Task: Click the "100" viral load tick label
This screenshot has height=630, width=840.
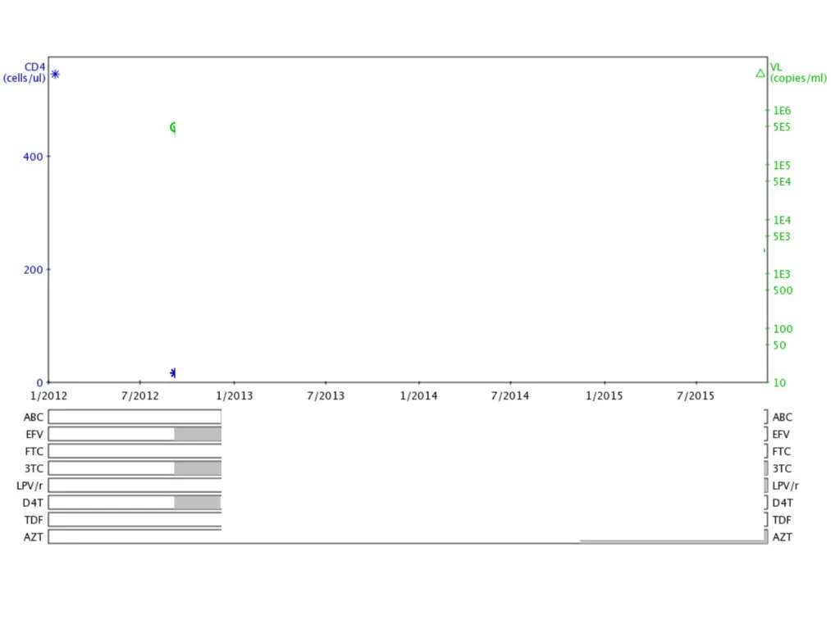Action: [x=783, y=329]
